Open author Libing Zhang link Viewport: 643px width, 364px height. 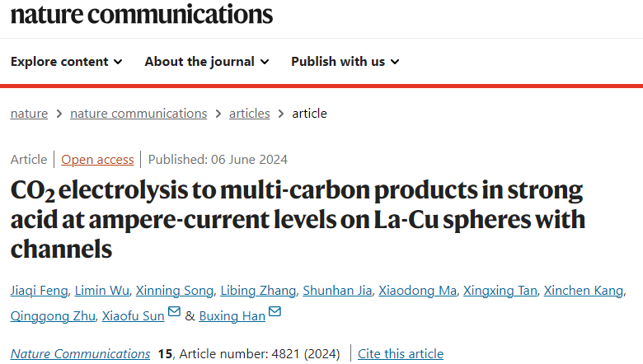tap(258, 291)
